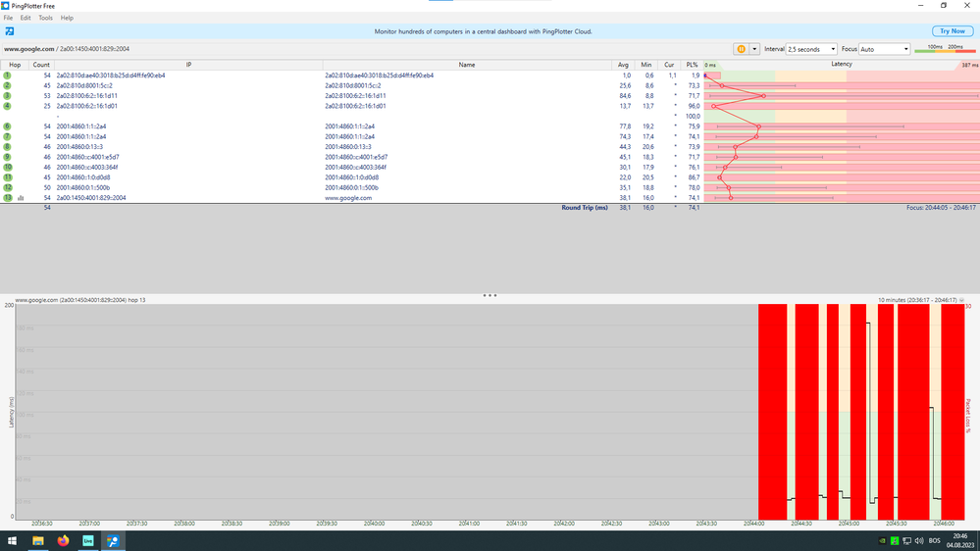Open the Live app from the taskbar
Viewport: 980px width, 551px height.
tap(88, 541)
